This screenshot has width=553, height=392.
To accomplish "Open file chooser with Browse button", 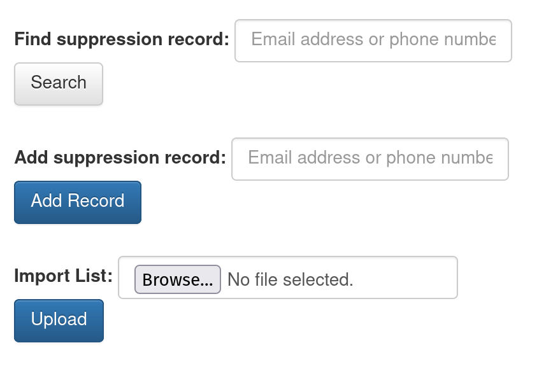I will click(177, 279).
